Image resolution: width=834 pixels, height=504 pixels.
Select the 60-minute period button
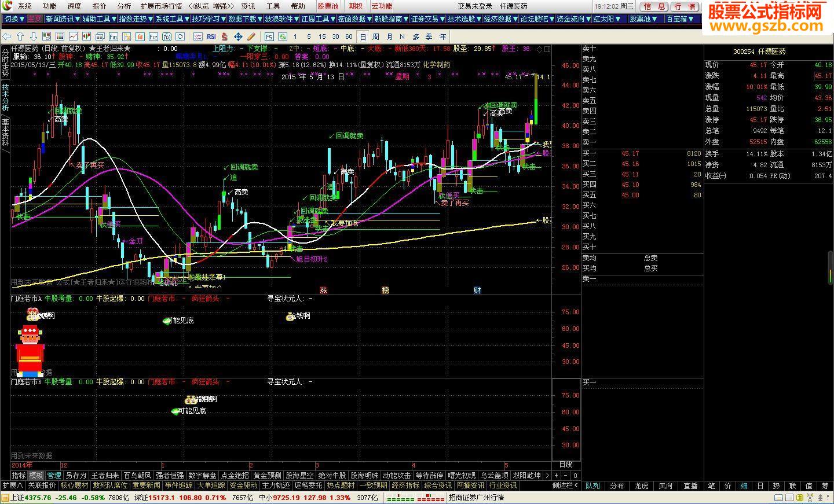(x=349, y=36)
